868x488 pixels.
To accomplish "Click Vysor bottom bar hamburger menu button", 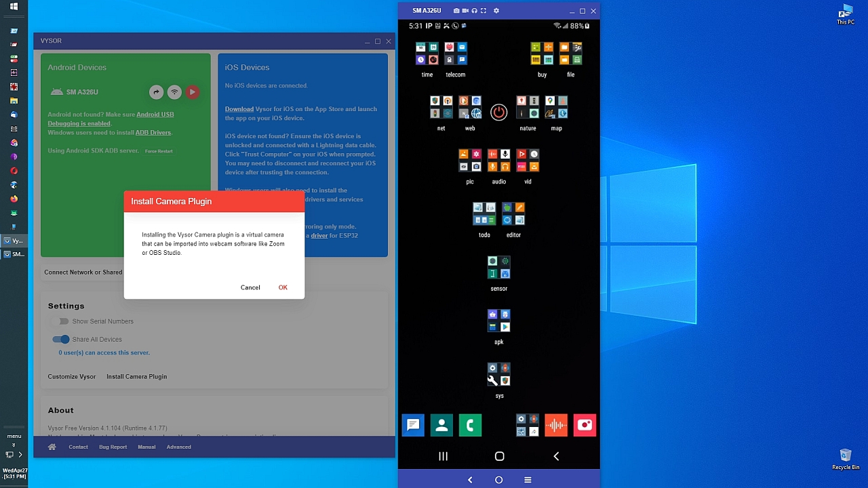I will click(528, 480).
